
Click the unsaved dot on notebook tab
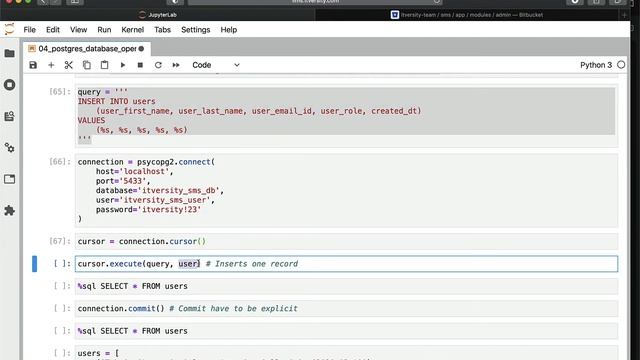141,49
